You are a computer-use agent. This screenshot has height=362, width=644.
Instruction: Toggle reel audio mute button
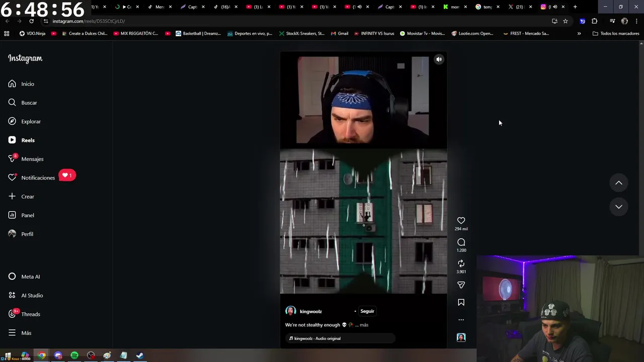point(439,59)
